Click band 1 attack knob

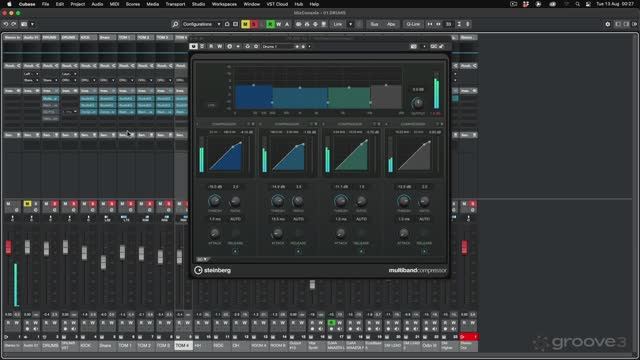click(215, 233)
